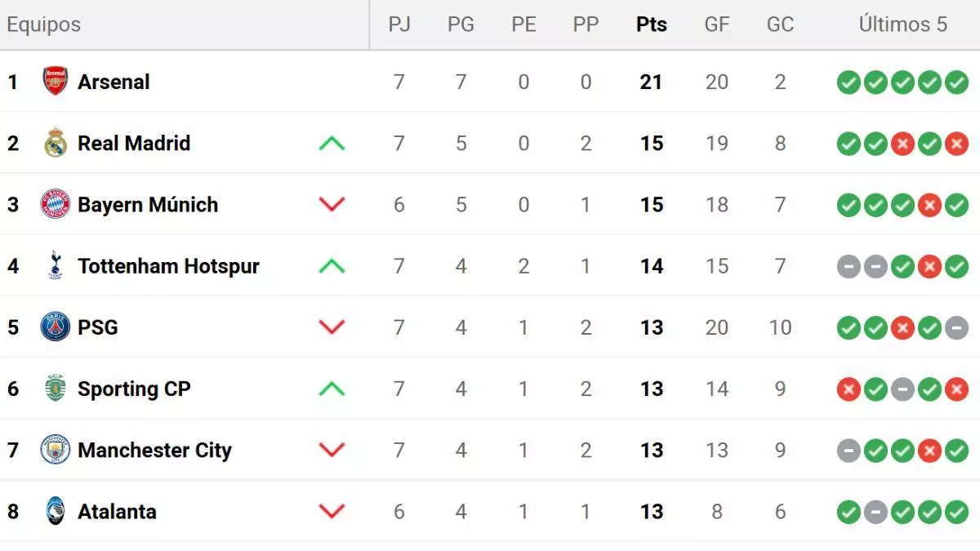Screen dimensions: 980x551
Task: Open the Manchester City team link
Action: [x=154, y=450]
